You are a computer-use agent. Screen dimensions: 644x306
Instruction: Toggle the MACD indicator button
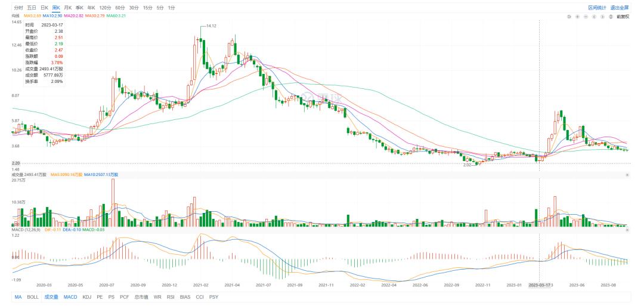click(70, 297)
